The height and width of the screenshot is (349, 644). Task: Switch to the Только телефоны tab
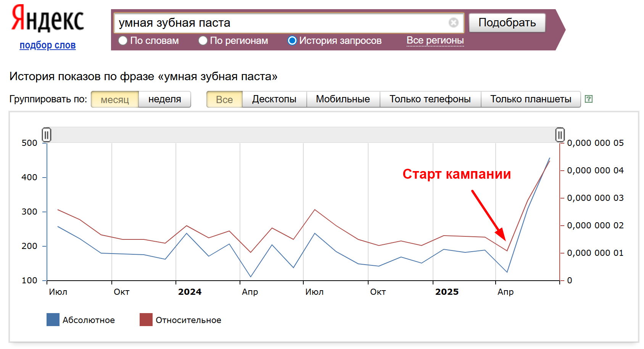430,99
